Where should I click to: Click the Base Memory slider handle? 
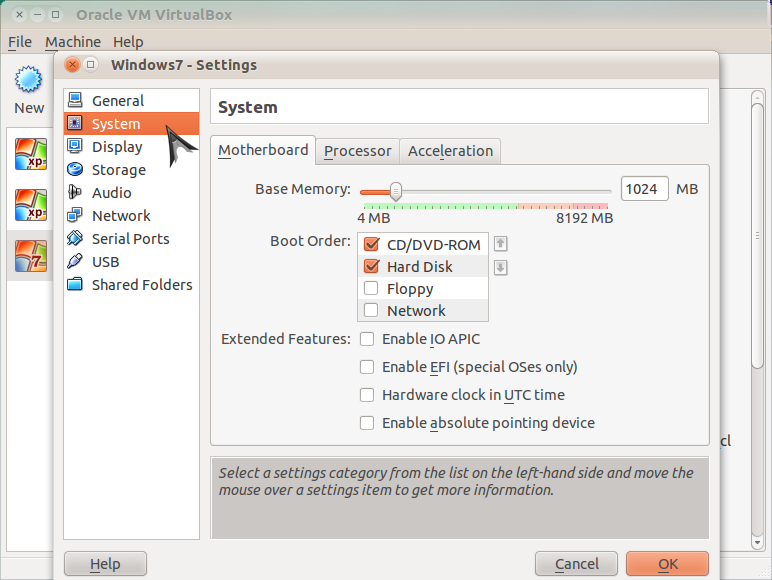point(396,191)
